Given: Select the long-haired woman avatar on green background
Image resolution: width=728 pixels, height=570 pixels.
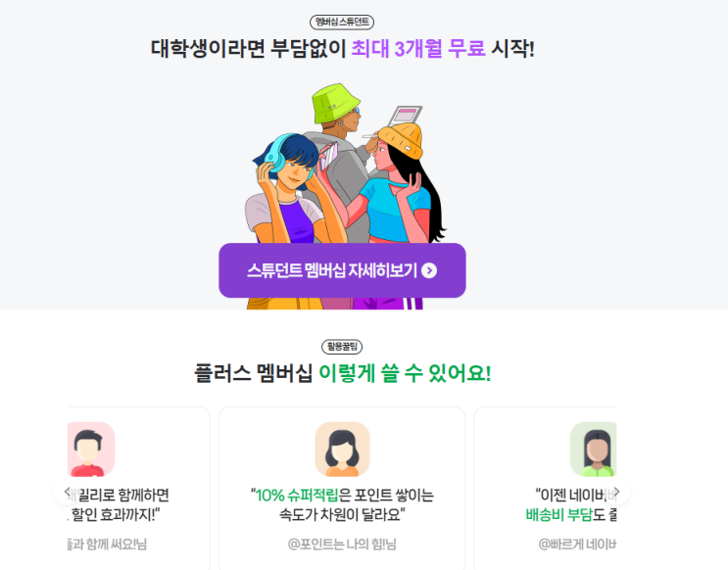Looking at the screenshot, I should pos(593,450).
